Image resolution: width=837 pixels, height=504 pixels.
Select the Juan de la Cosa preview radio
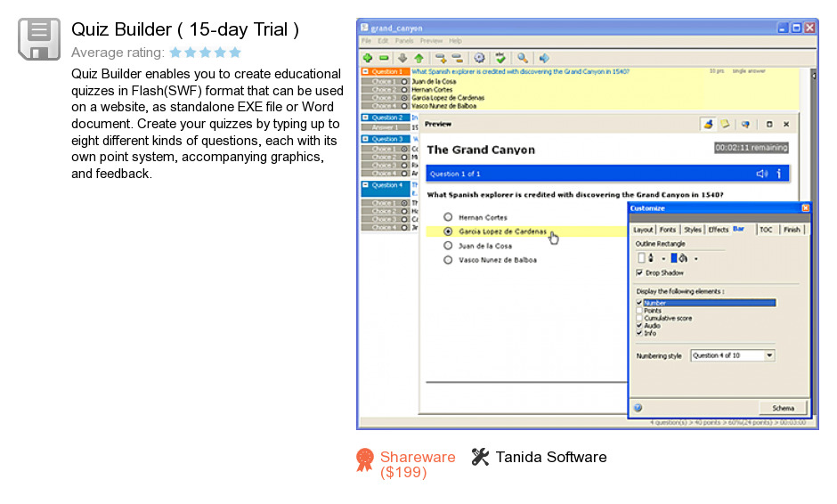pyautogui.click(x=448, y=246)
